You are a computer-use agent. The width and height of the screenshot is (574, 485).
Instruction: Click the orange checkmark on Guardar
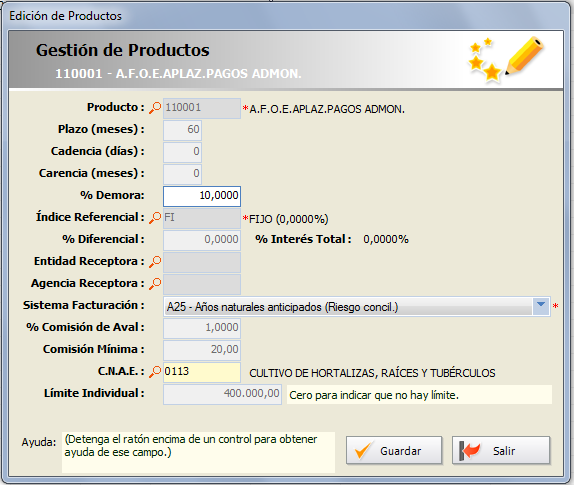click(363, 450)
